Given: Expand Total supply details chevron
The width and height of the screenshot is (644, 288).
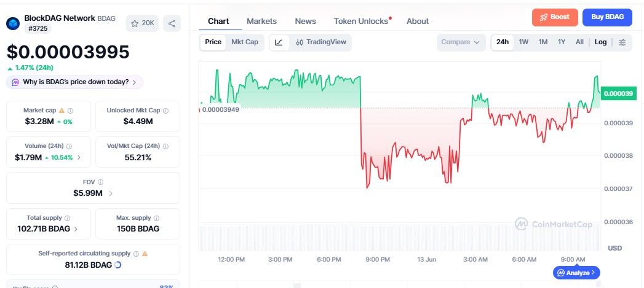Looking at the screenshot, I should (76, 229).
